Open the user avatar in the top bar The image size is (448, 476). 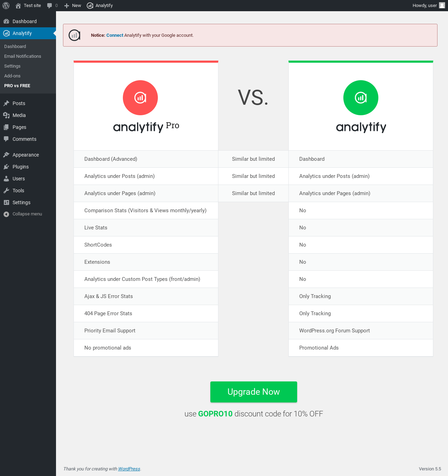pyautogui.click(x=442, y=5)
